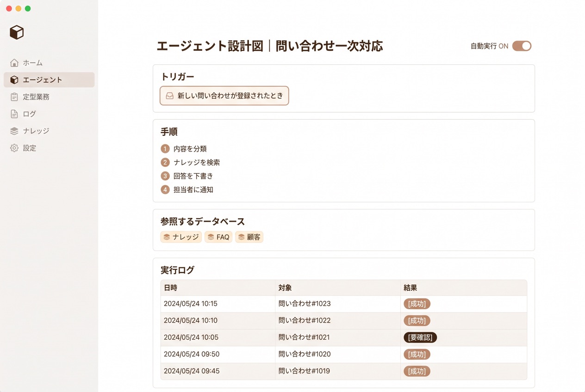Click the 設定 gear icon

(14, 148)
